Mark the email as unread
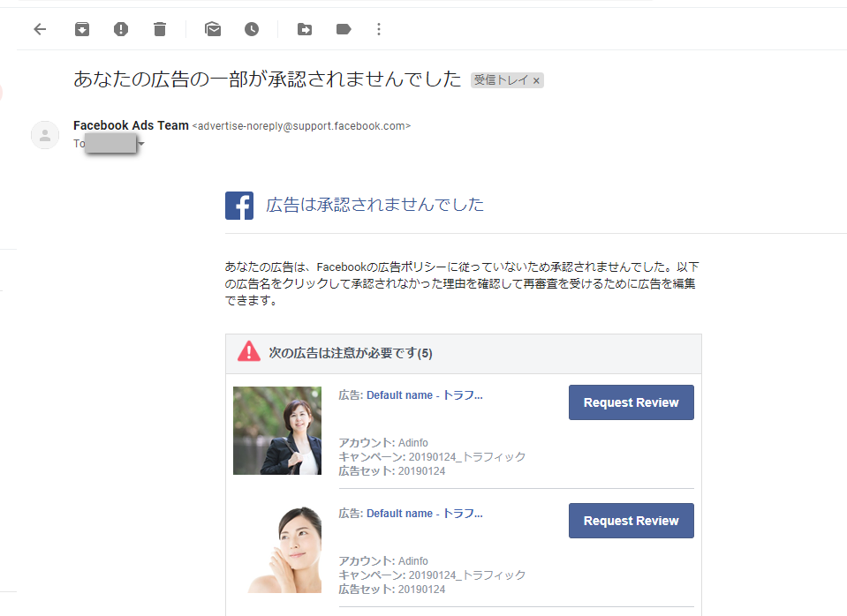This screenshot has width=847, height=616. tap(213, 29)
